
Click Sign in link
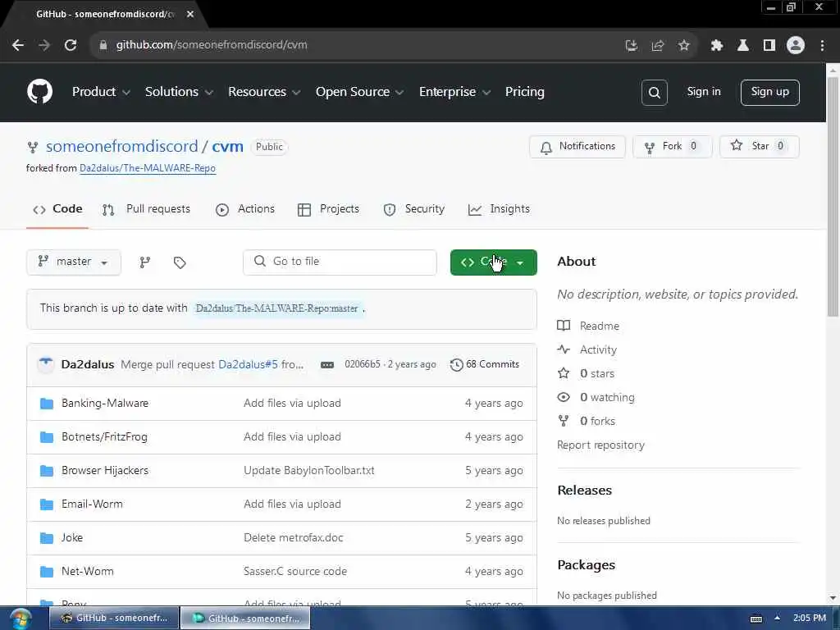pos(703,92)
